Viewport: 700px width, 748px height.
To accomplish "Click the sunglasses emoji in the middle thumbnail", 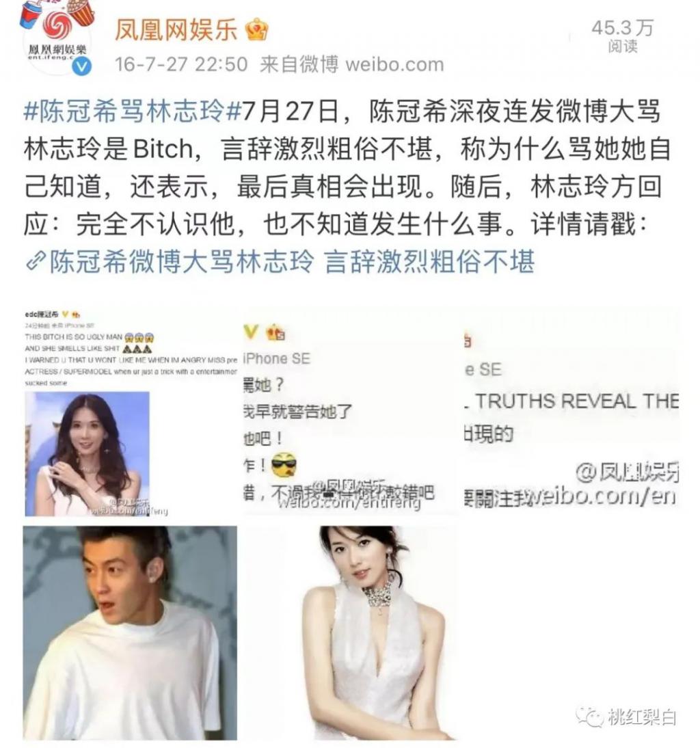I will click(284, 464).
